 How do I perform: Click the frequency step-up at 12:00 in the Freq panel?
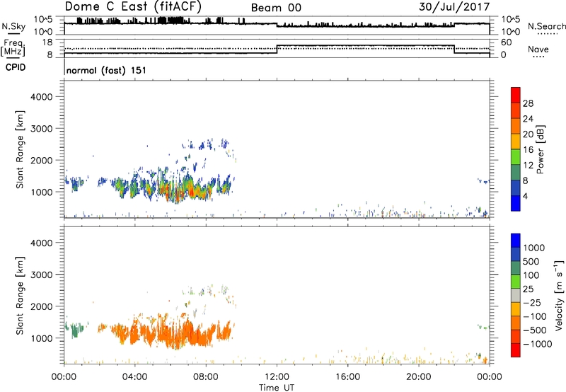277,50
